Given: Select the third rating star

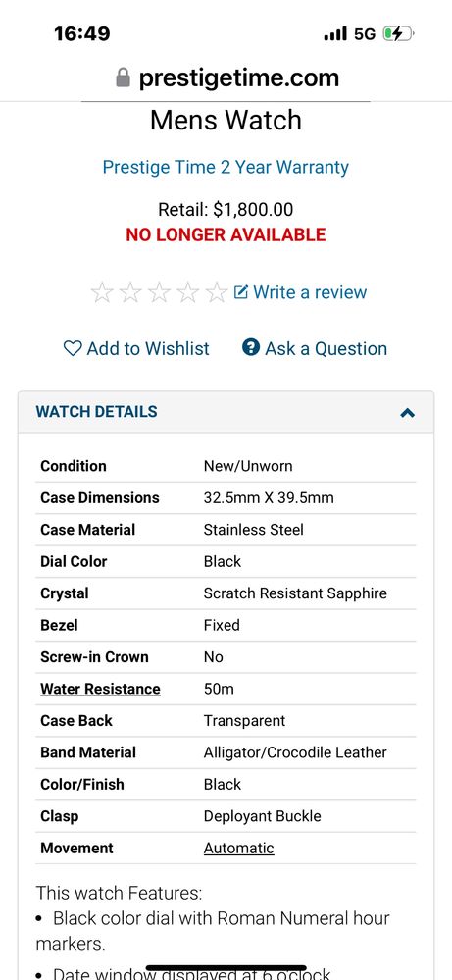Looking at the screenshot, I should [159, 292].
